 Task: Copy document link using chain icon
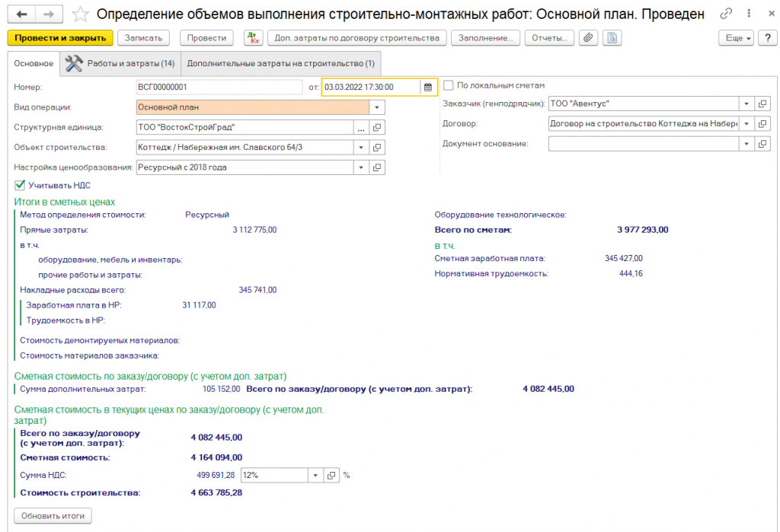click(x=727, y=14)
